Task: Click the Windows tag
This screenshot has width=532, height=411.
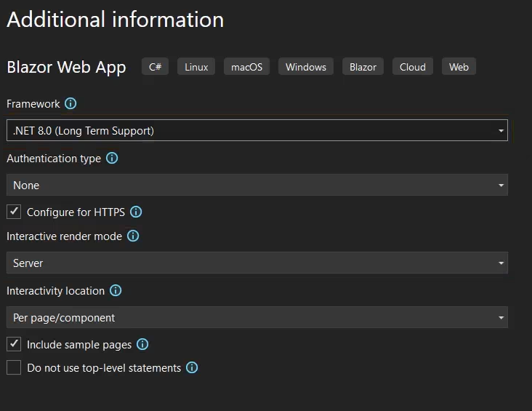Action: click(306, 67)
